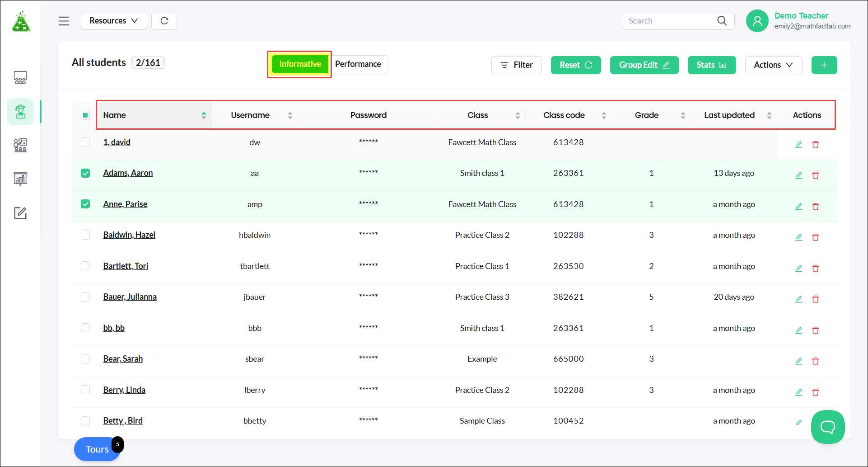The image size is (868, 467).
Task: Click the Group Edit button
Action: (644, 65)
